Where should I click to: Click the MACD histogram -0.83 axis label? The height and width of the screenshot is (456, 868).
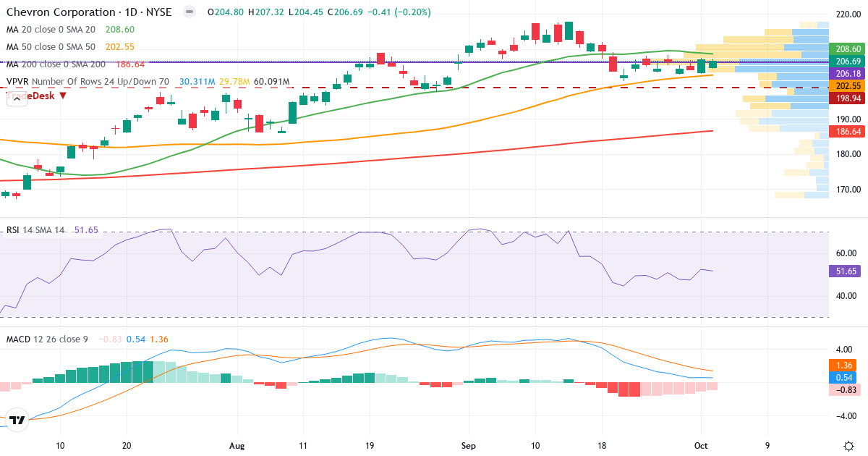pos(846,390)
